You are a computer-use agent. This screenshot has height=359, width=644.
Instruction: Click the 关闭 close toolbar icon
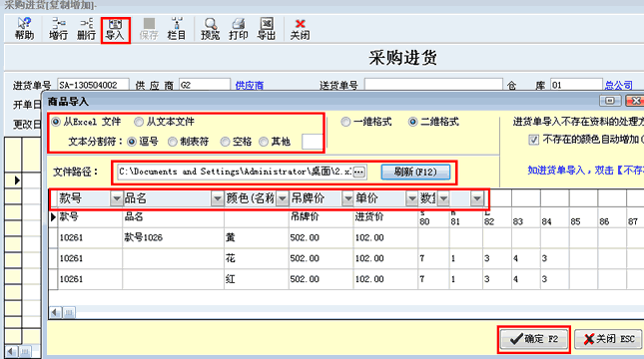(300, 29)
